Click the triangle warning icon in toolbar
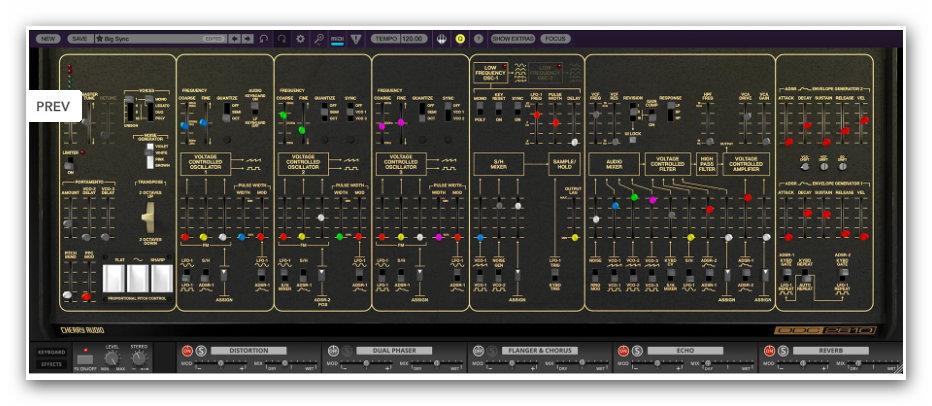The width and height of the screenshot is (932, 406). coord(355,39)
